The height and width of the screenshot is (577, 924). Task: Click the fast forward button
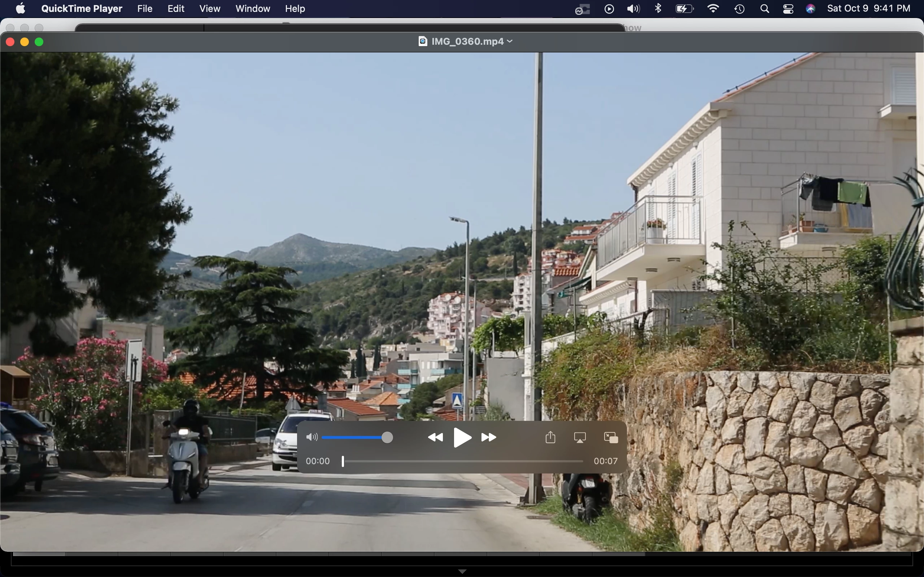click(489, 437)
